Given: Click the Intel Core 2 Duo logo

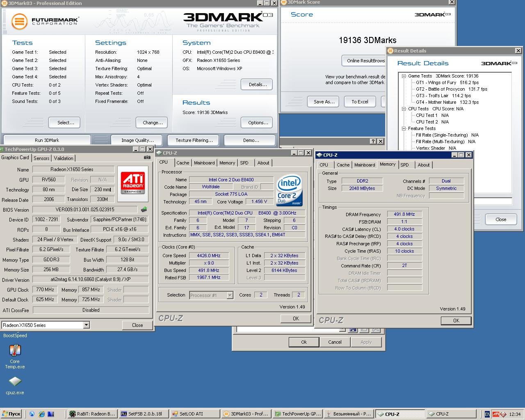Looking at the screenshot, I should click(290, 190).
